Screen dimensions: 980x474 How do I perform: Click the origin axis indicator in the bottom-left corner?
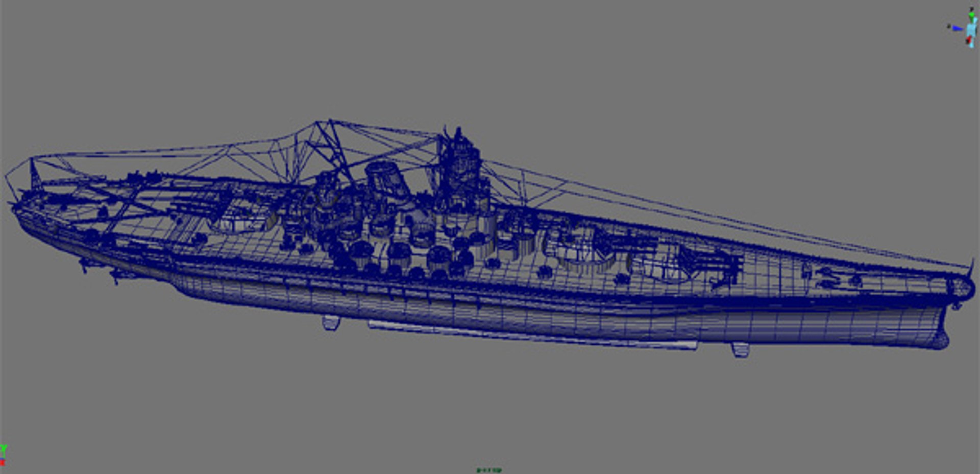[x=3, y=455]
